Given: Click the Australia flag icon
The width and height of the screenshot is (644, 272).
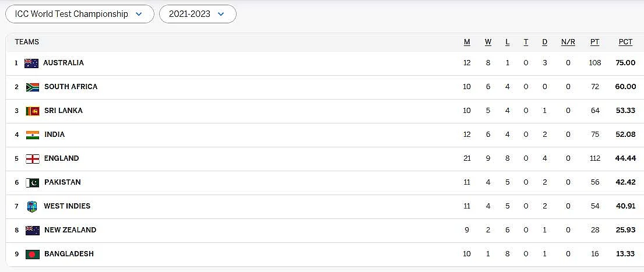Looking at the screenshot, I should (x=31, y=63).
